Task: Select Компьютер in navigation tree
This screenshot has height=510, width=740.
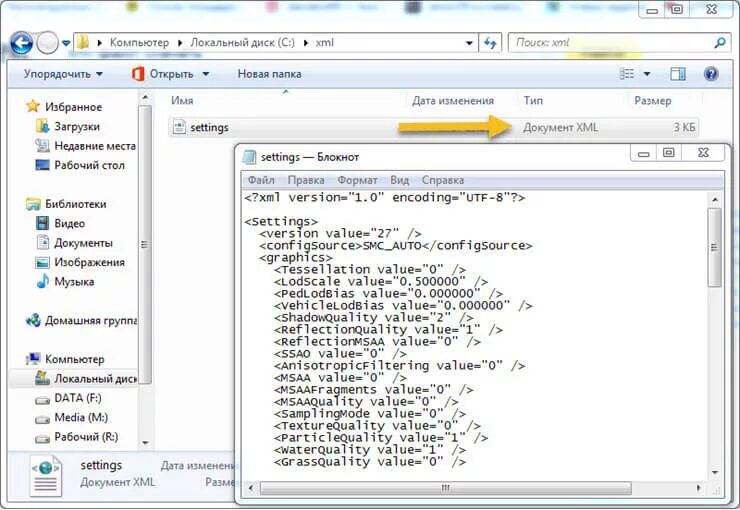Action: tap(75, 360)
